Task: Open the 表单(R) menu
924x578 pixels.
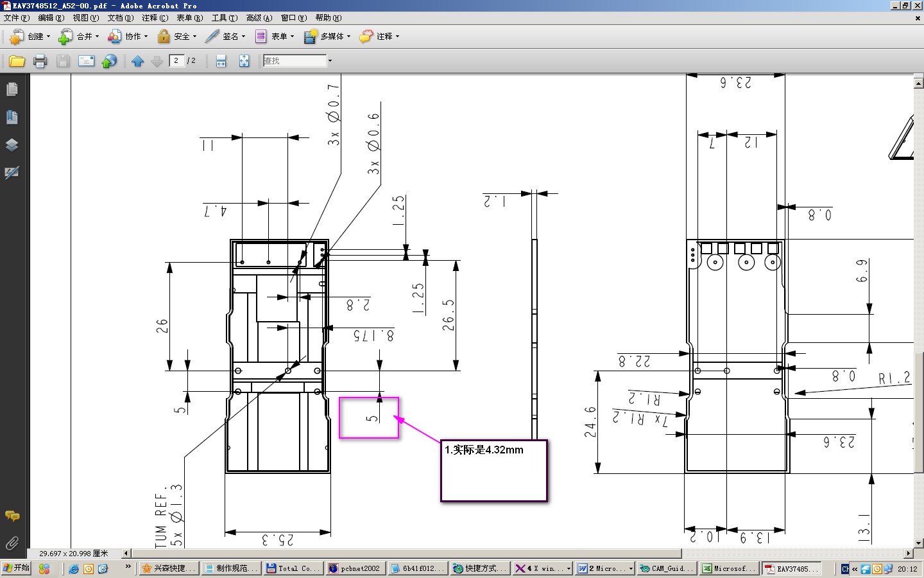Action: point(189,18)
